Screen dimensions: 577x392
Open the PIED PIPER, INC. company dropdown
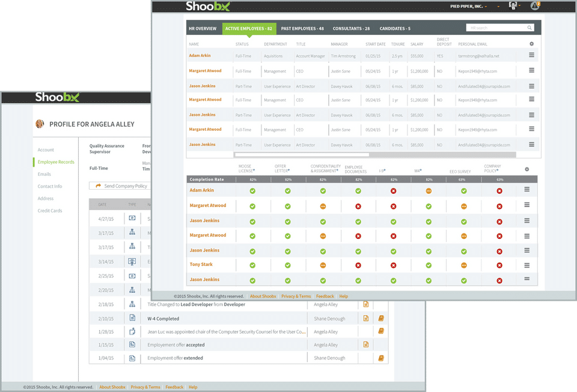(468, 6)
